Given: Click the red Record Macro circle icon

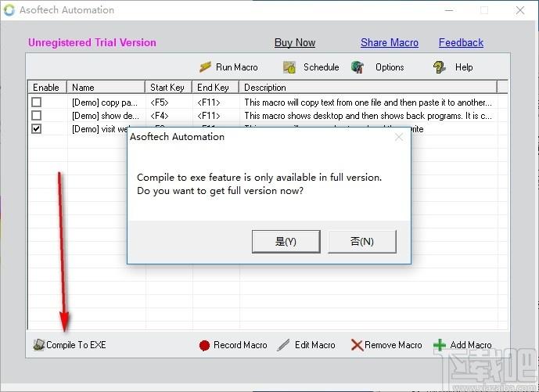Looking at the screenshot, I should click(204, 345).
